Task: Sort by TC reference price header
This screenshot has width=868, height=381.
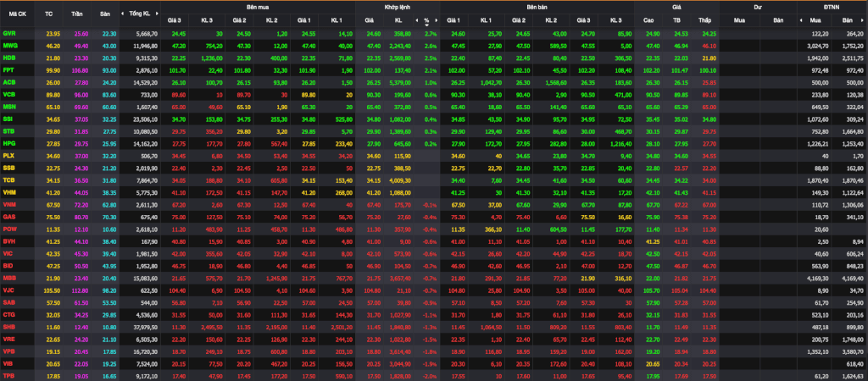Action: 49,14
